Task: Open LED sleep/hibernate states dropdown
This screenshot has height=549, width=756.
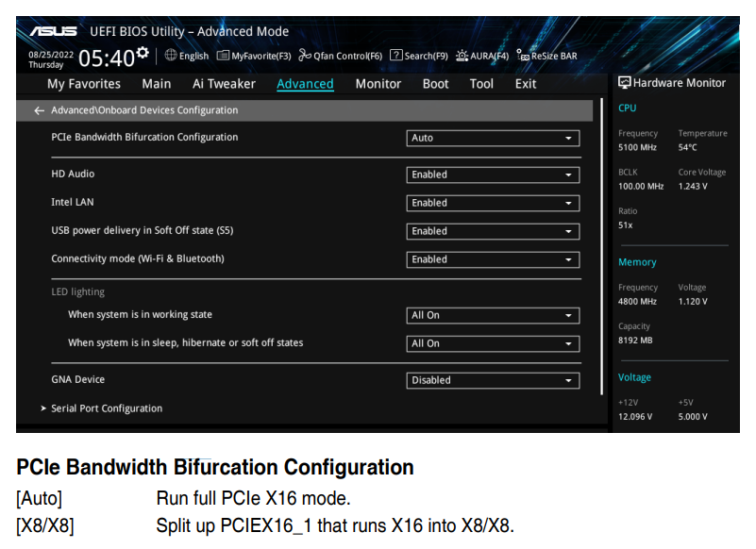Action: click(x=493, y=343)
